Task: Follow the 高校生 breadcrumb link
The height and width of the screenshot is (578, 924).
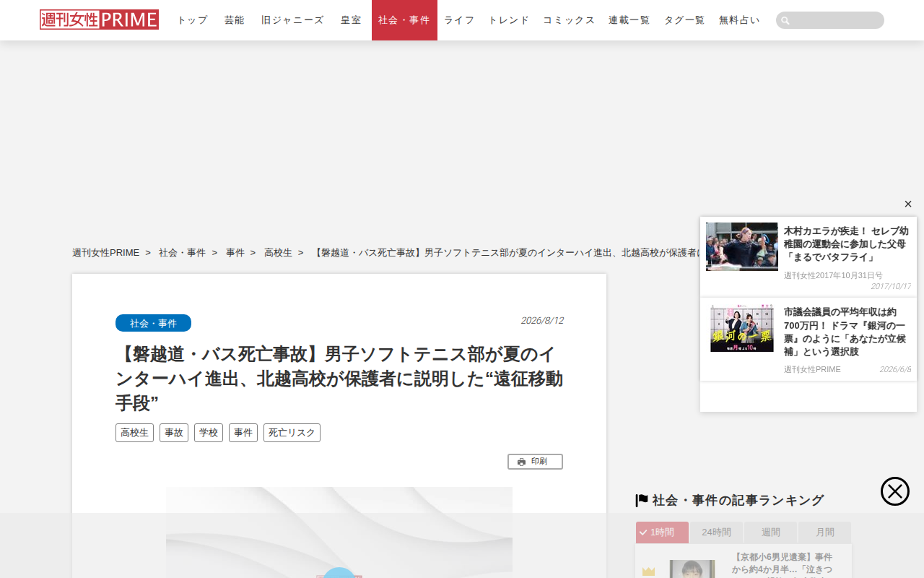Action: [x=278, y=253]
